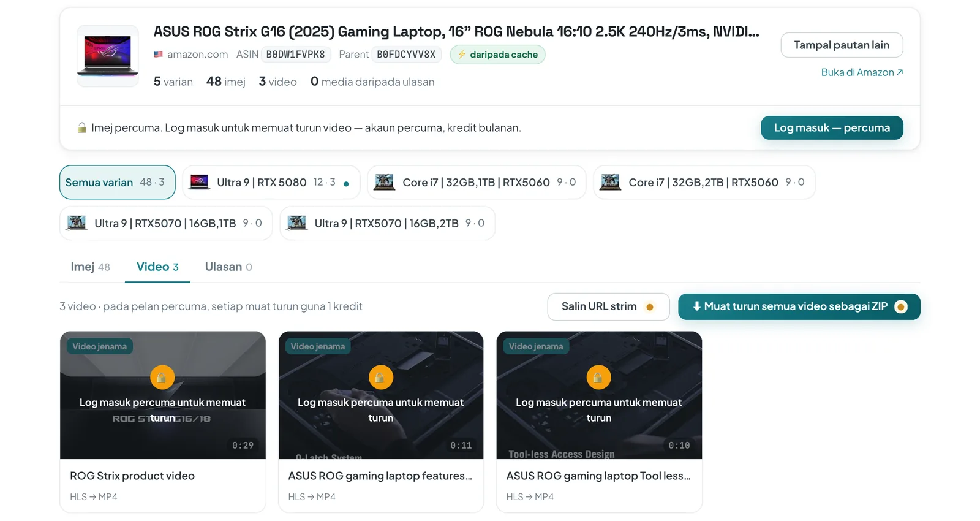
Task: Switch to the Imej tab
Action: (91, 267)
